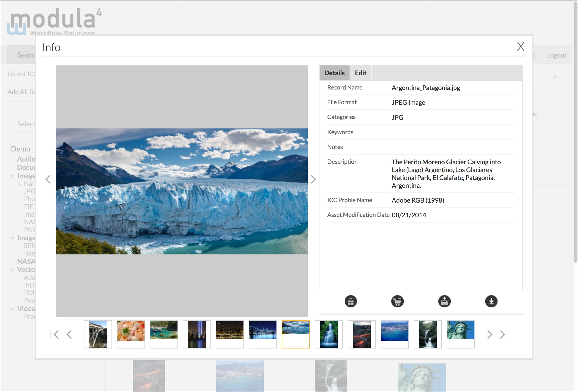The height and width of the screenshot is (392, 578).
Task: Go to next image with right arrow
Action: coord(313,179)
